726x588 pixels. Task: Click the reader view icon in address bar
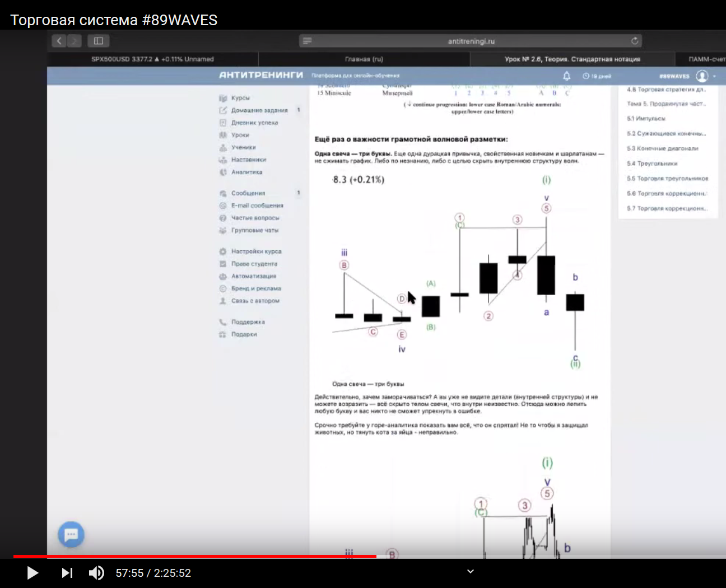[307, 41]
